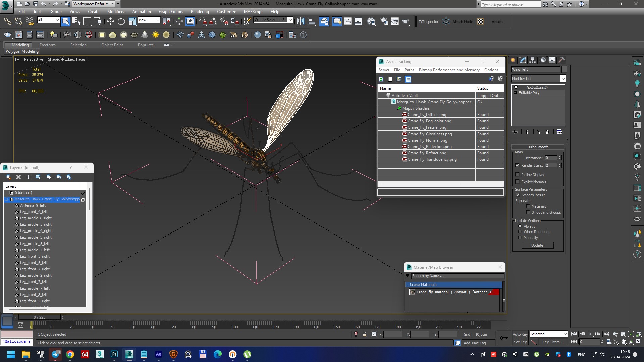Screen dimensions: 644x362
Task: Toggle the Render Iters checkbox
Action: pos(517,165)
